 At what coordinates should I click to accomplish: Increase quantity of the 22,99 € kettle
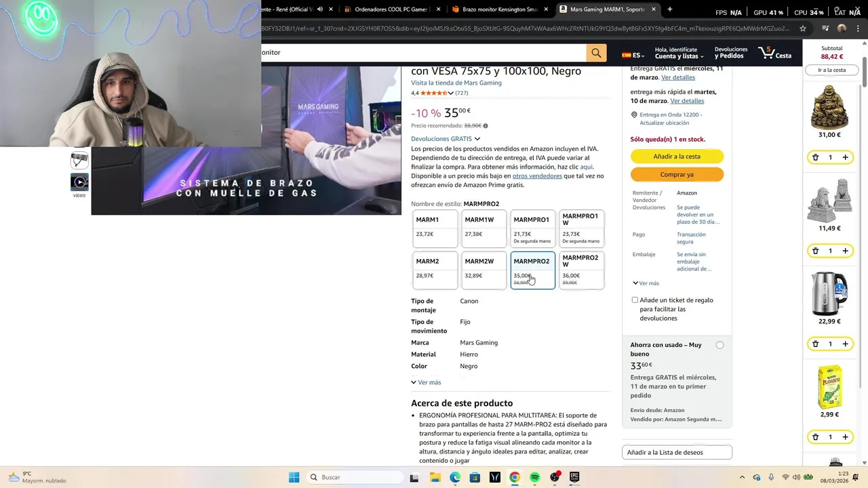click(845, 344)
